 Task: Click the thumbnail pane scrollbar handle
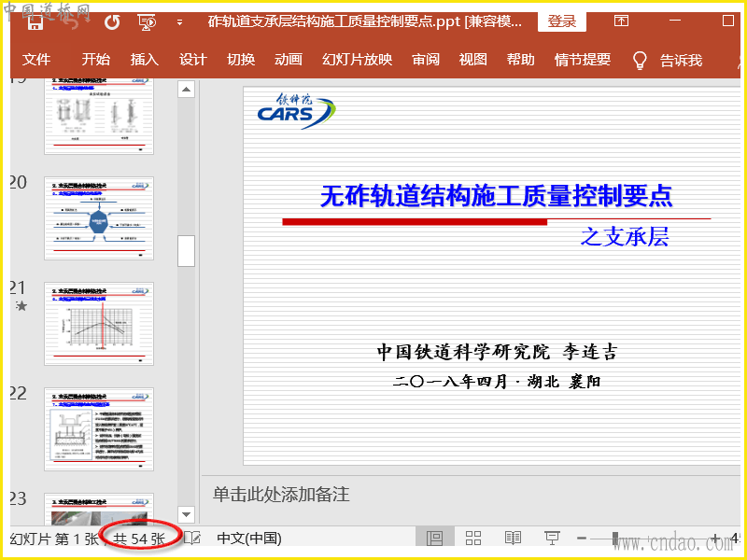186,251
